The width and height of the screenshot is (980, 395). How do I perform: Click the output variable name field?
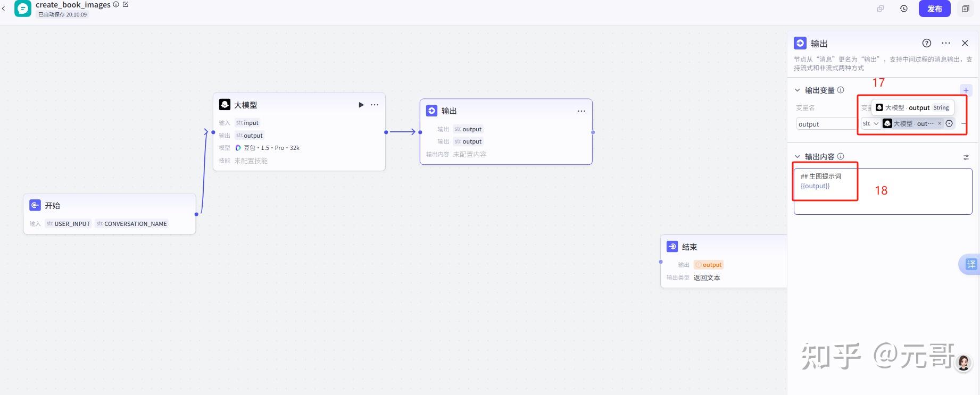(x=825, y=124)
